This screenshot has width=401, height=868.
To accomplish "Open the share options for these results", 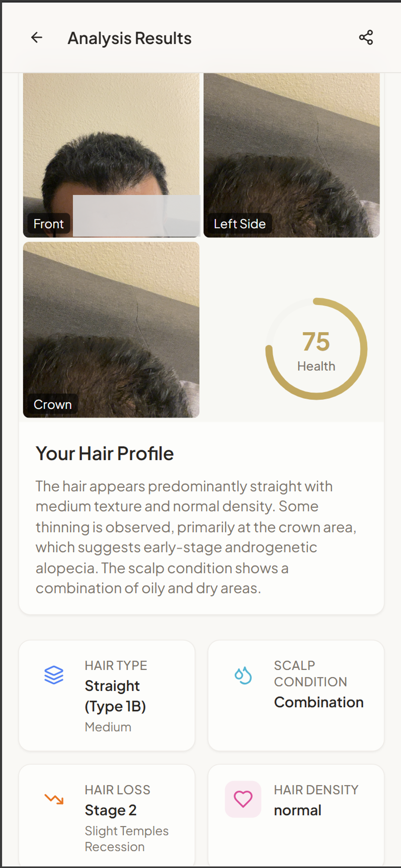I will point(366,37).
